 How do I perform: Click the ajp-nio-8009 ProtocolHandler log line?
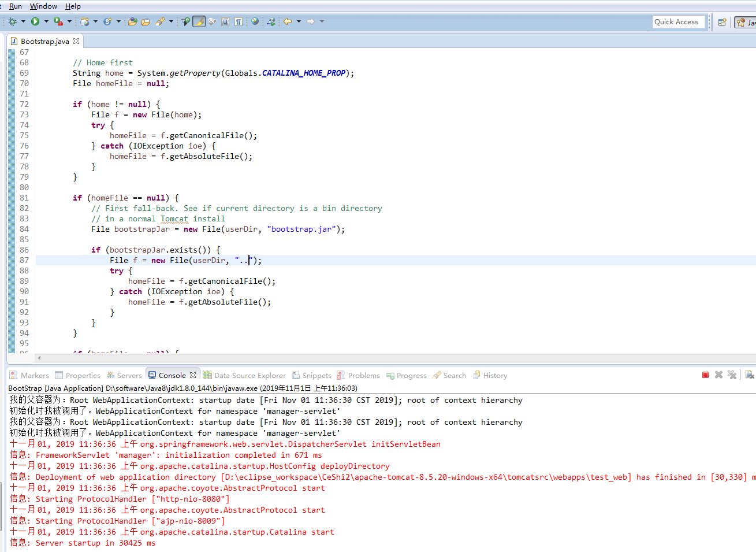[x=117, y=521]
